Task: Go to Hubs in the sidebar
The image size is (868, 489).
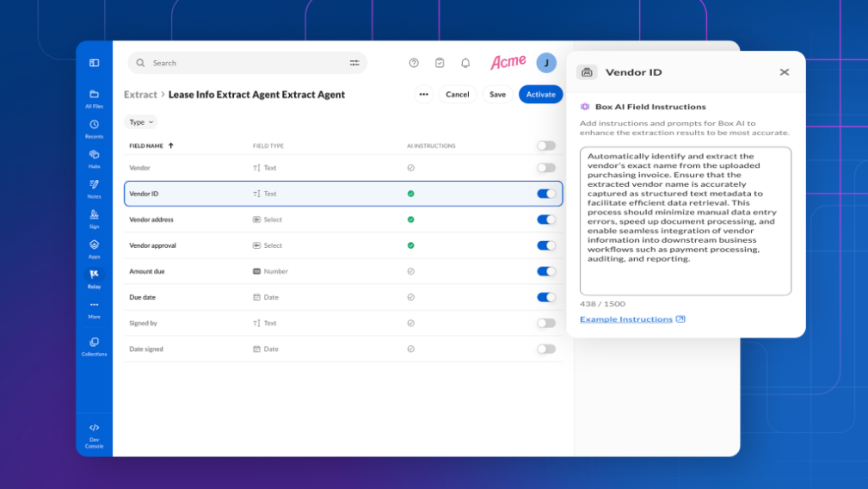Action: pos(94,158)
